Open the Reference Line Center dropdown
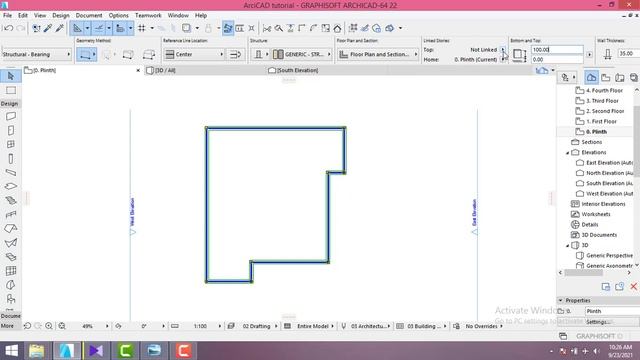640x360 pixels. [x=194, y=54]
